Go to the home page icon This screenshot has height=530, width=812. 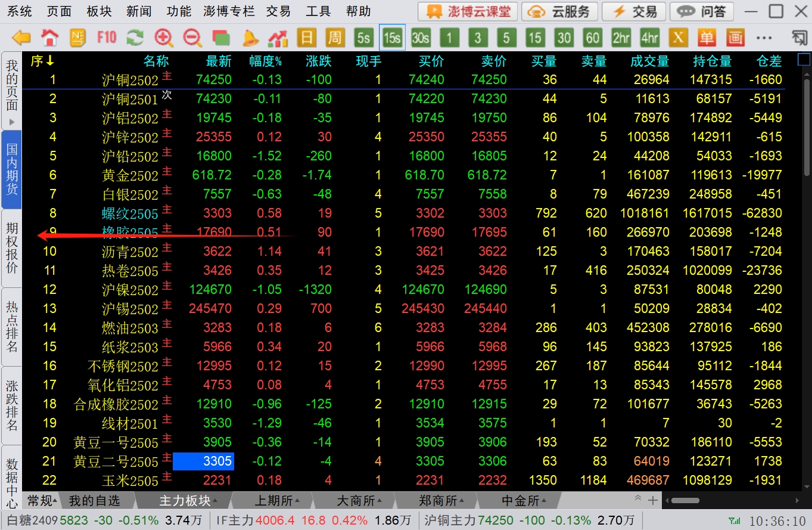point(50,38)
